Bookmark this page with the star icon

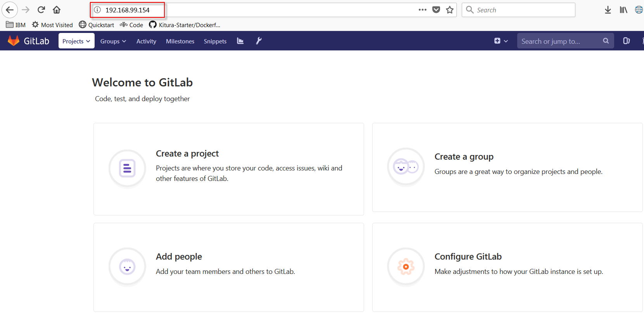450,10
